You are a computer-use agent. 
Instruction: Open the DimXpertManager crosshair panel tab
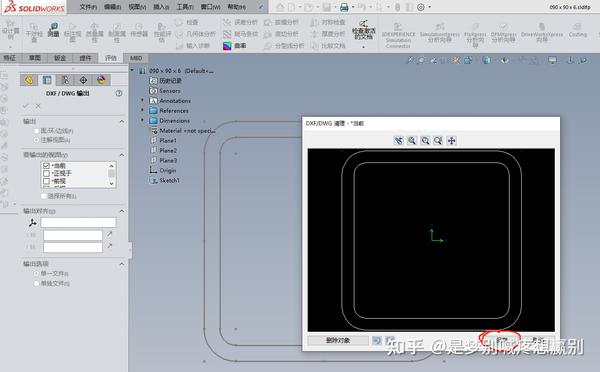point(83,80)
